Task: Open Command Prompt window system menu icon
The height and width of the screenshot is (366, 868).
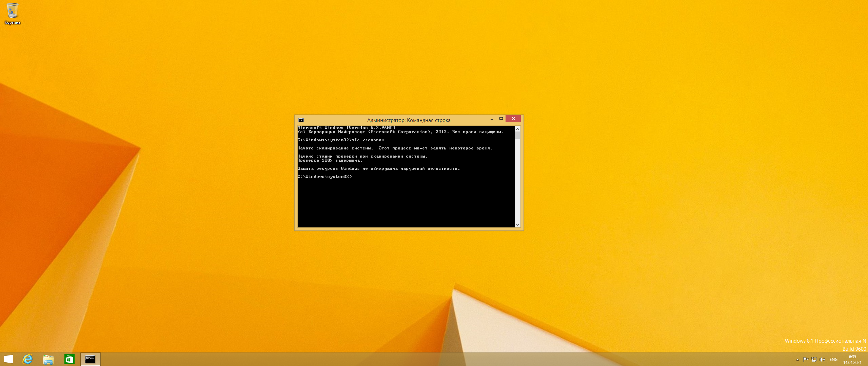Action: pyautogui.click(x=301, y=120)
